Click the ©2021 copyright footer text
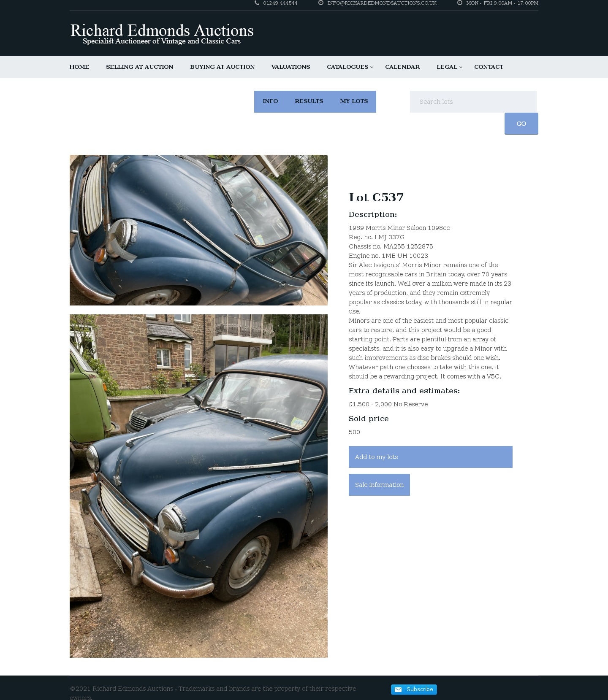This screenshot has height=700, width=608. [213, 693]
